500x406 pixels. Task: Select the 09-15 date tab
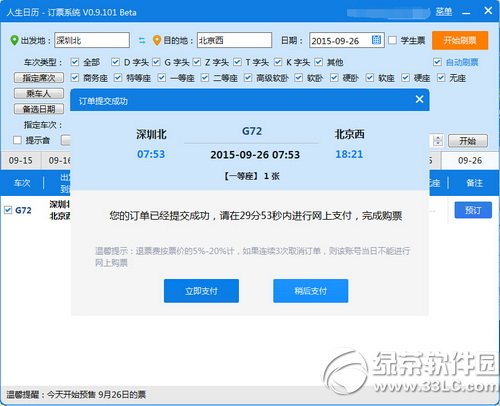point(21,161)
